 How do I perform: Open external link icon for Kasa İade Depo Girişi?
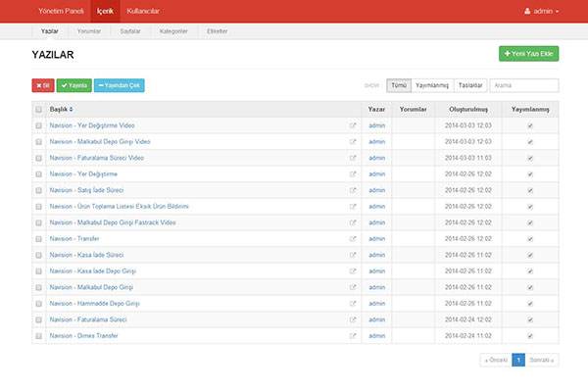coord(353,271)
